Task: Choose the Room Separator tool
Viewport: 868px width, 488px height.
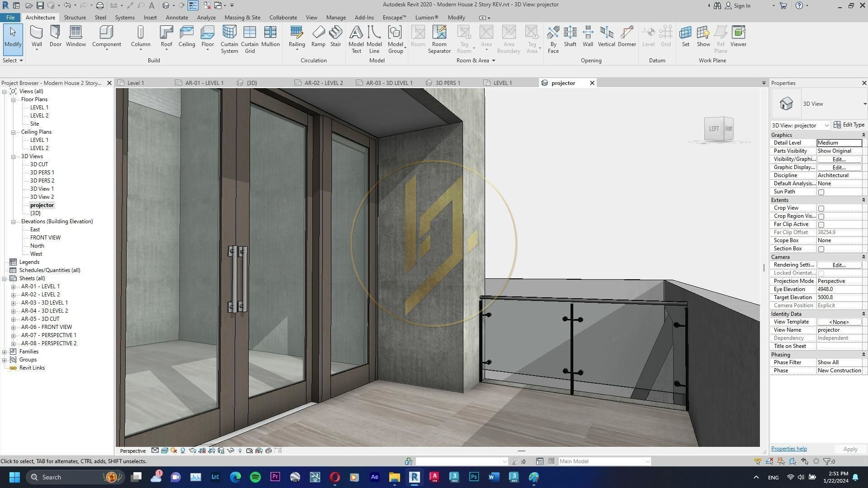Action: pyautogui.click(x=439, y=40)
